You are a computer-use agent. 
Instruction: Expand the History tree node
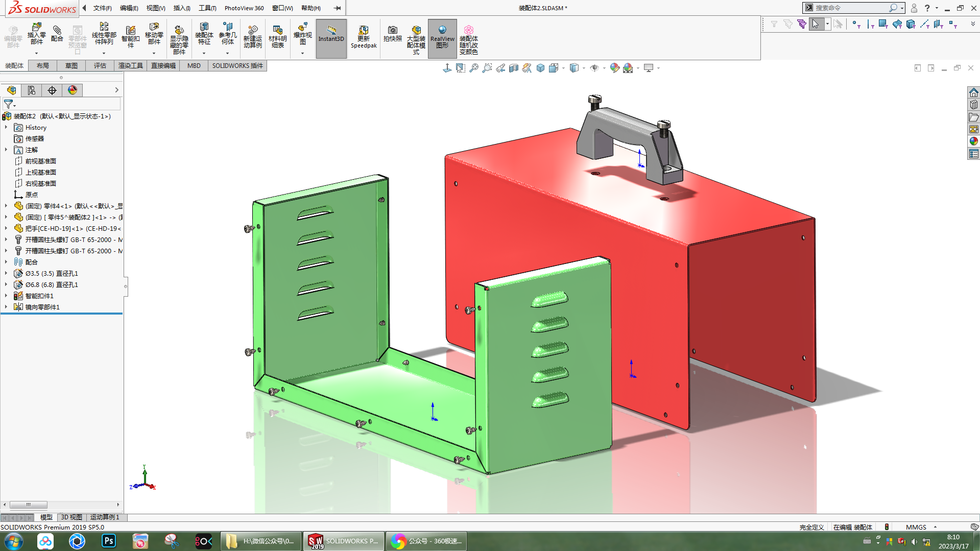click(6, 127)
